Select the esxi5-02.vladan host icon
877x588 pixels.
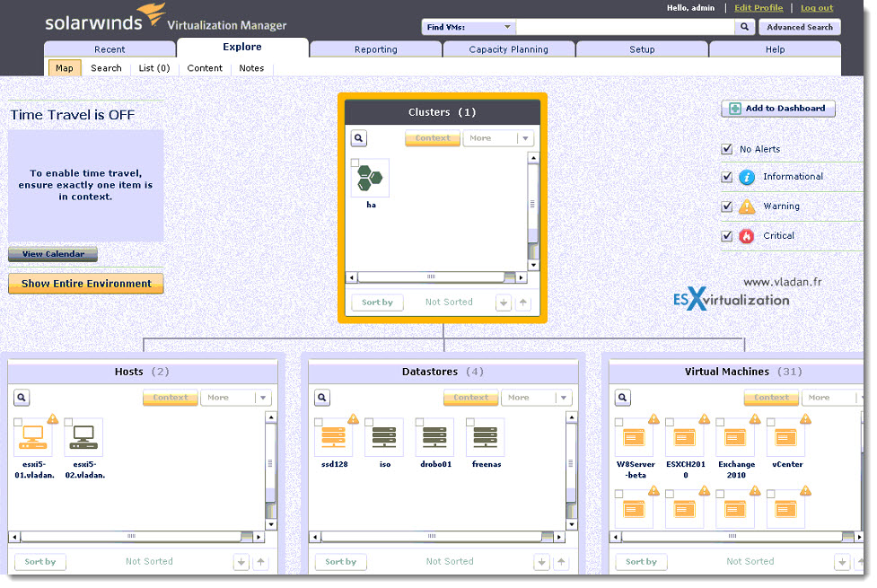83,437
